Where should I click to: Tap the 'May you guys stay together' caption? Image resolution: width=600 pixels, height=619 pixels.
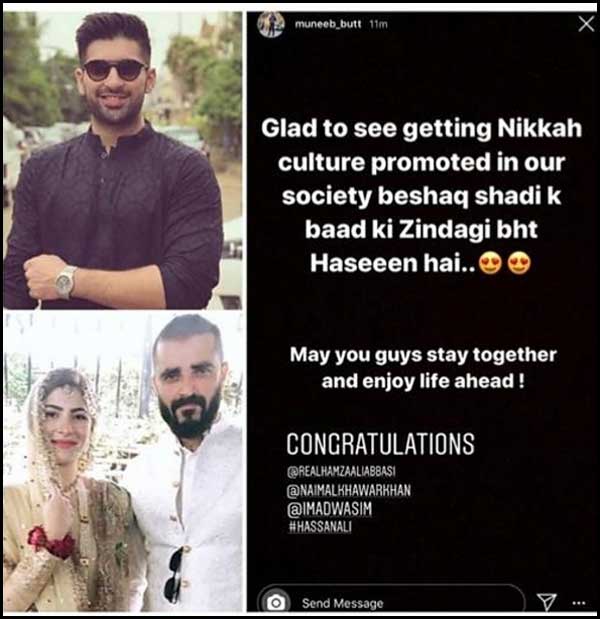point(423,355)
